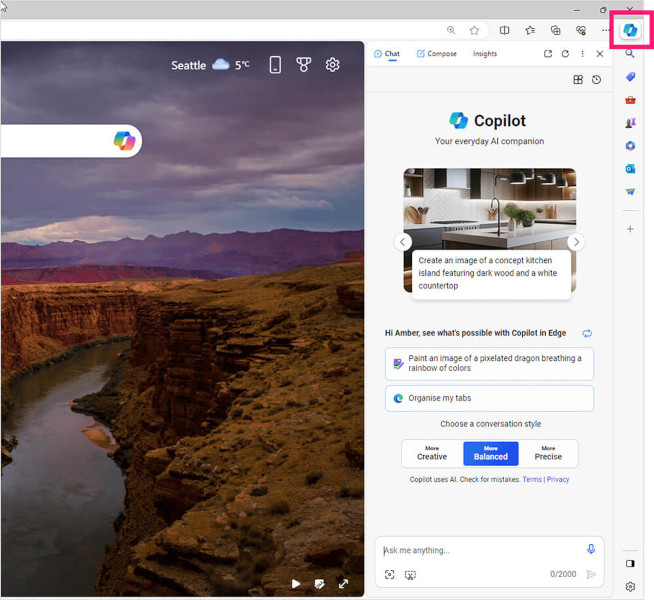Screen dimensions: 654x600
Task: Close the Copilot pane
Action: pos(600,54)
